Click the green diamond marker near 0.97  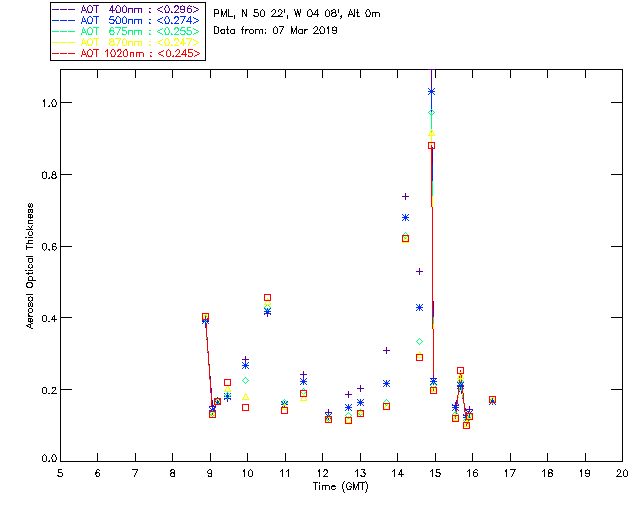coord(431,113)
